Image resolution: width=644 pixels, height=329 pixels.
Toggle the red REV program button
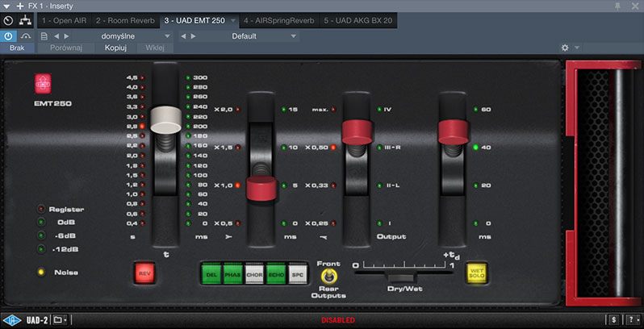[x=144, y=273]
